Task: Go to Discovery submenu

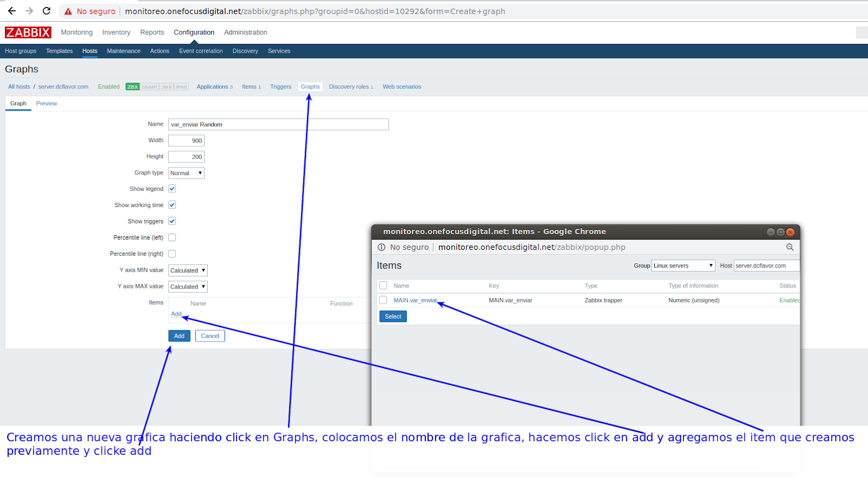Action: coord(245,51)
